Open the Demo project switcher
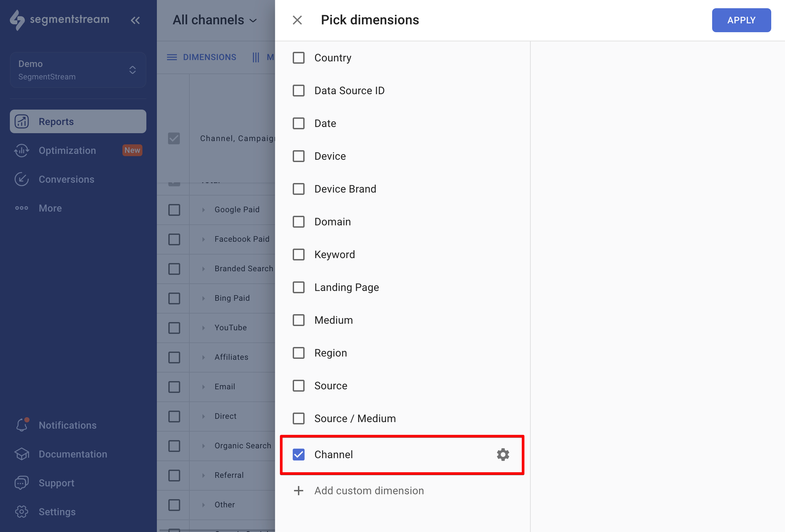Screen dimensions: 785x532 tap(78, 70)
